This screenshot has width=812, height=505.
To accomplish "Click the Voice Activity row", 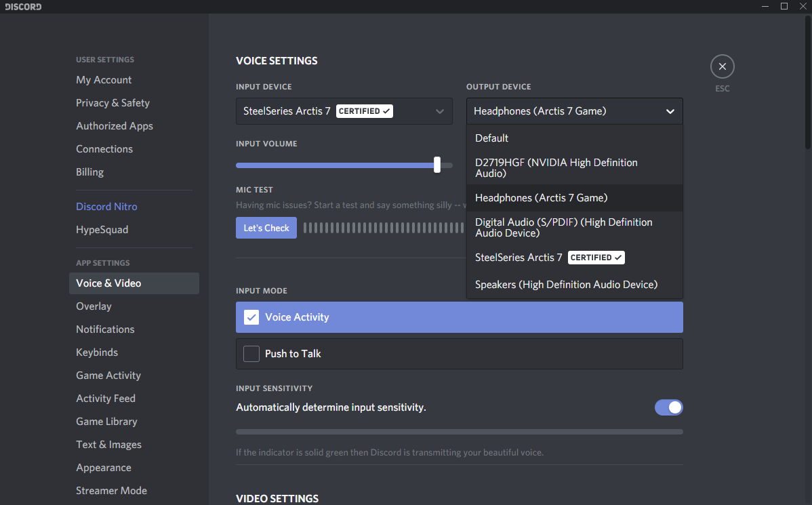I will pos(460,317).
